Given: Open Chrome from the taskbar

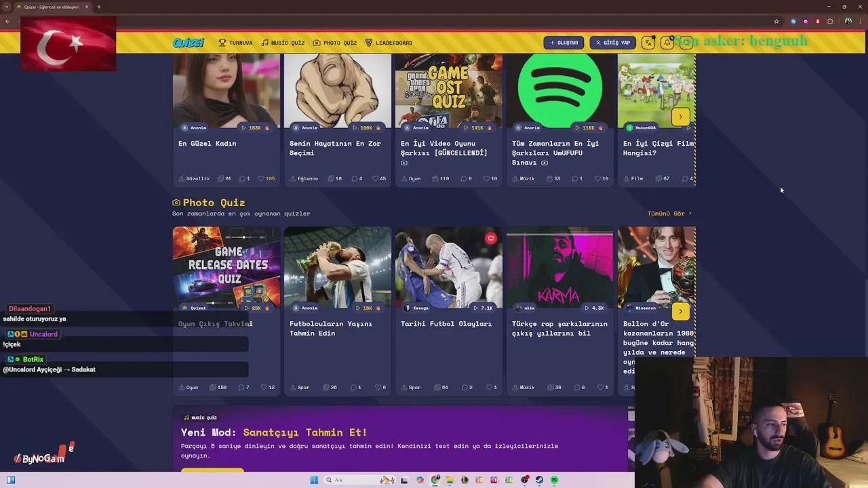Looking at the screenshot, I should [435, 480].
